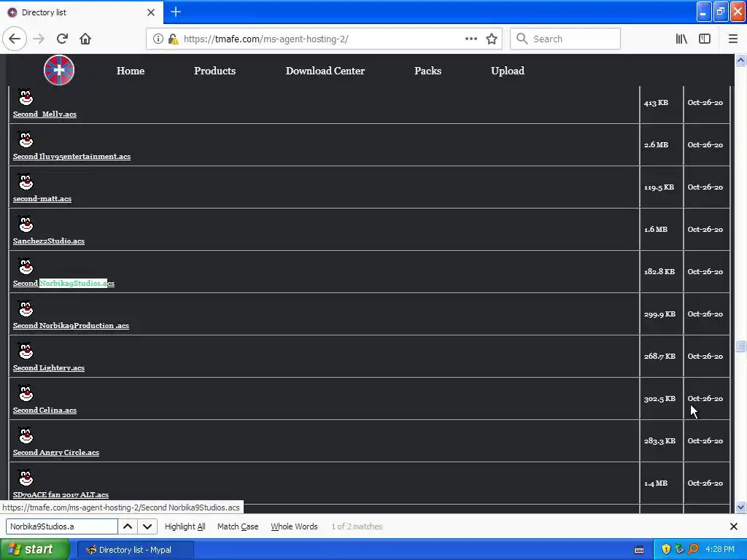Open Second Norbika9Production .acs link
Image resolution: width=747 pixels, height=560 pixels.
(71, 326)
